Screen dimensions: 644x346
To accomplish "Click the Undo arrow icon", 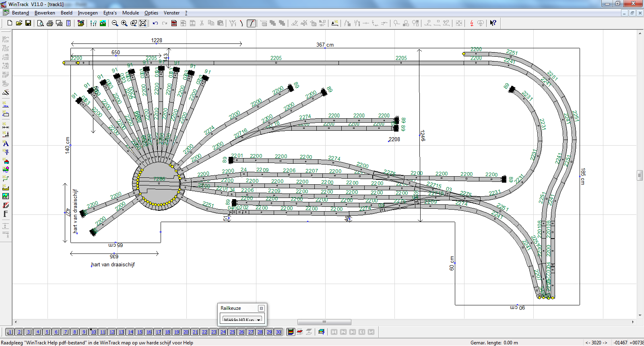I will 155,23.
